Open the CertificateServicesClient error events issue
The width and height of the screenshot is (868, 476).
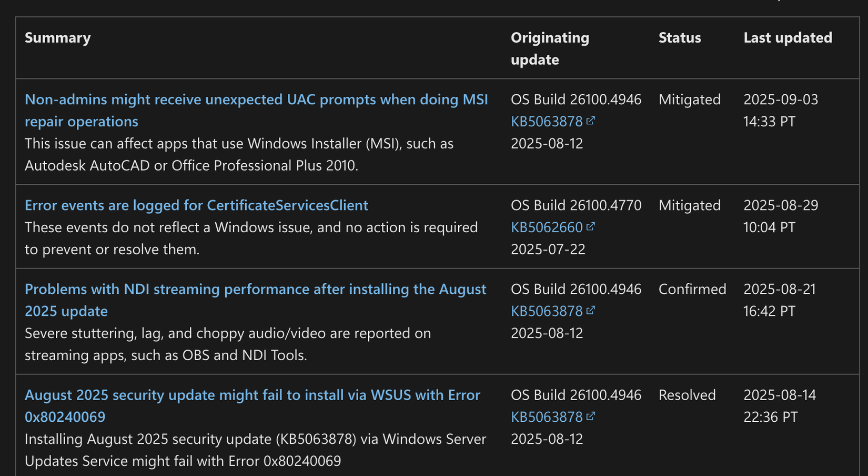[196, 205]
